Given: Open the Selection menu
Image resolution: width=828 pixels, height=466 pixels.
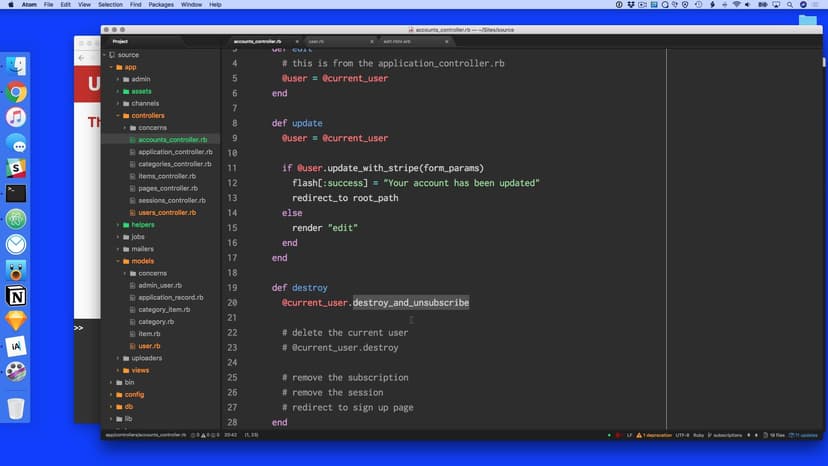Looking at the screenshot, I should (x=110, y=5).
